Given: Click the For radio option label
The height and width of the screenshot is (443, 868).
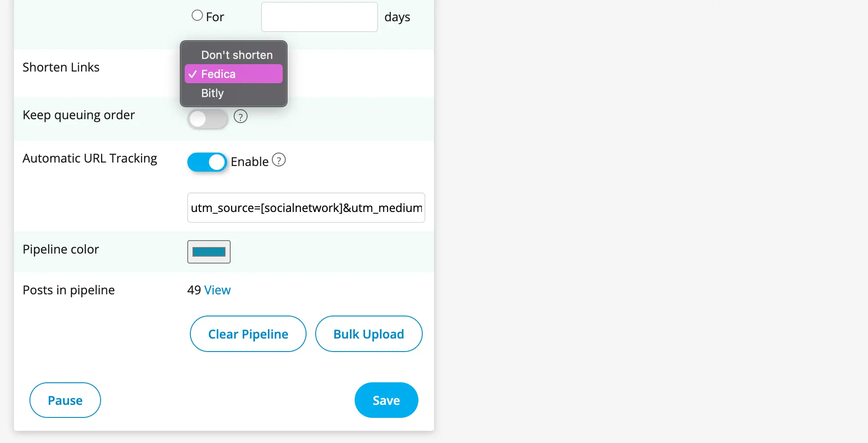Looking at the screenshot, I should pos(215,17).
